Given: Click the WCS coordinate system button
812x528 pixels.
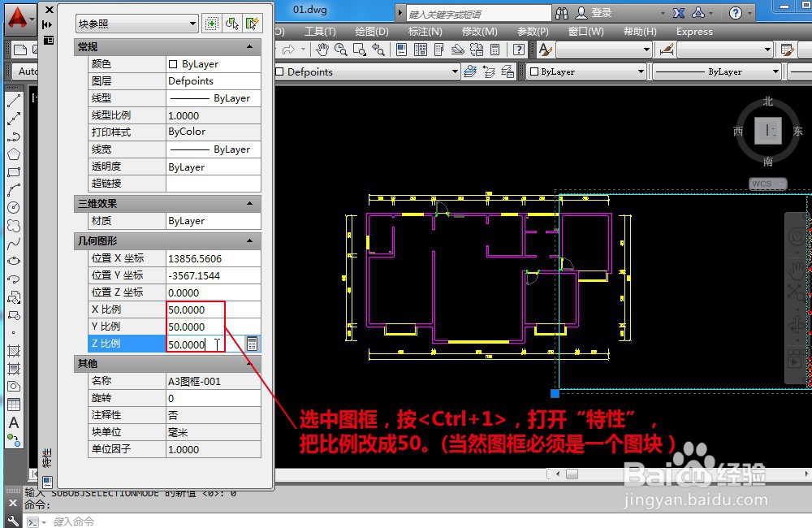Looking at the screenshot, I should (767, 184).
